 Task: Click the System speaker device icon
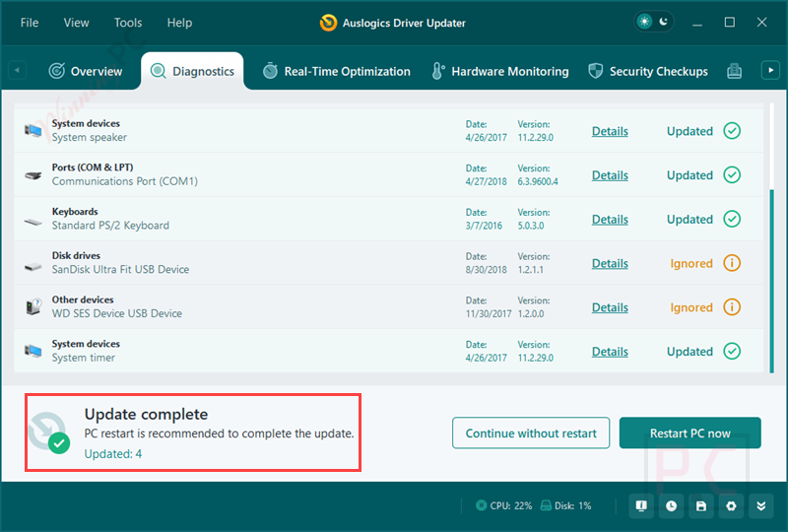[33, 131]
